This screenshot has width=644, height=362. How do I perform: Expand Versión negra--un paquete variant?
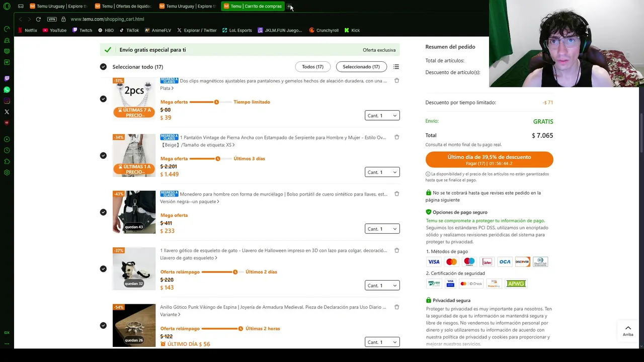[189, 202]
